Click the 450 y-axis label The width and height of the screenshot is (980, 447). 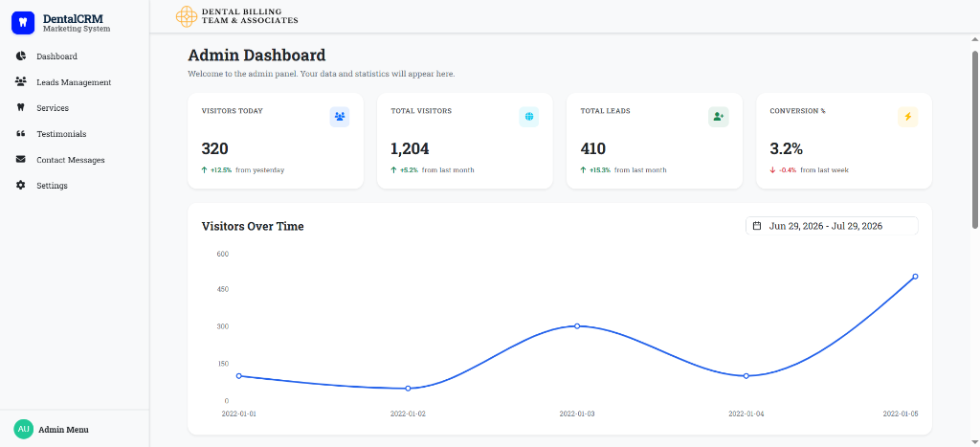point(223,289)
